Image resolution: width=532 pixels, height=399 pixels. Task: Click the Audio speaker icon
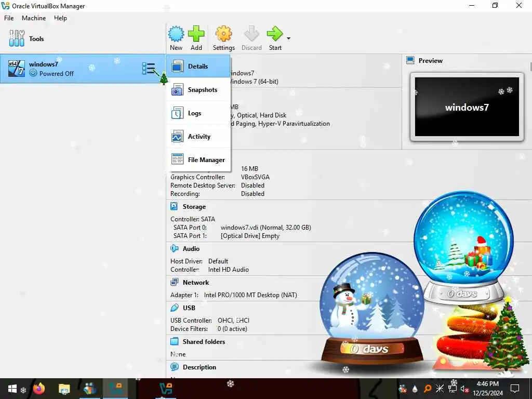point(174,248)
